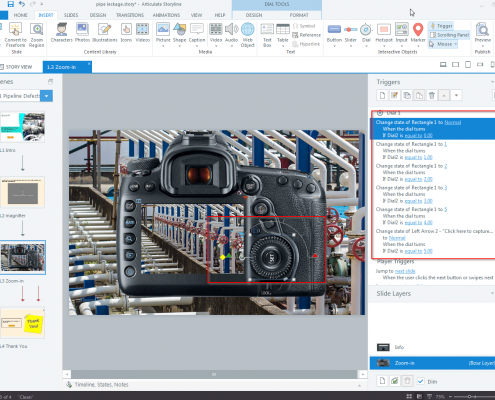Open the Videos content library
Image resolution: width=495 pixels, height=400 pixels.
tap(142, 32)
